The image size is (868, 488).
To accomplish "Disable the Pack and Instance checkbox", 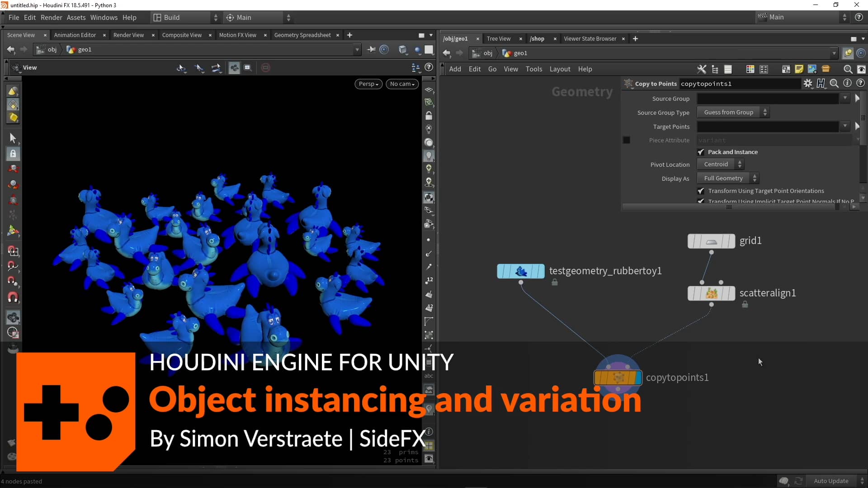I will [x=702, y=152].
